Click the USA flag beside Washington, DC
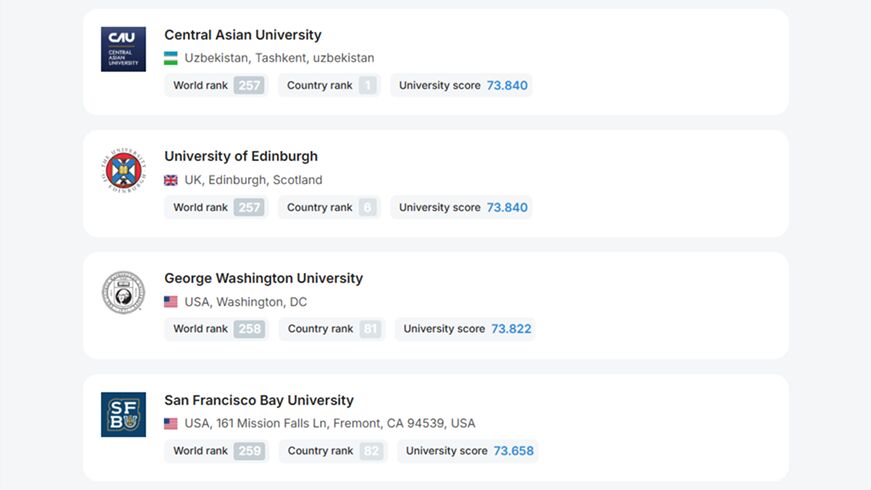The image size is (871, 490). pos(171,302)
